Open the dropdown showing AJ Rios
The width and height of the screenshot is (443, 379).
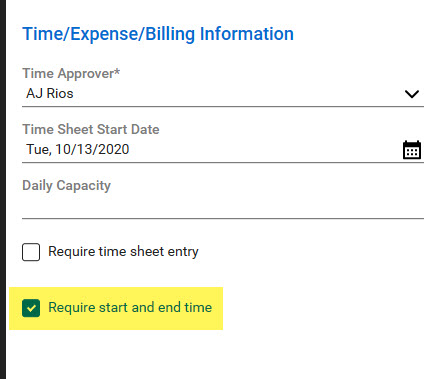tap(223, 94)
